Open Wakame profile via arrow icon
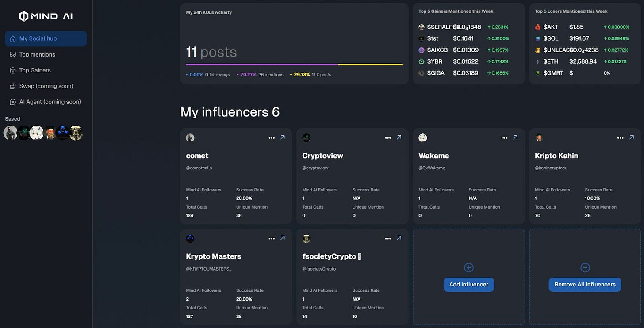This screenshot has width=644, height=328. tap(515, 137)
